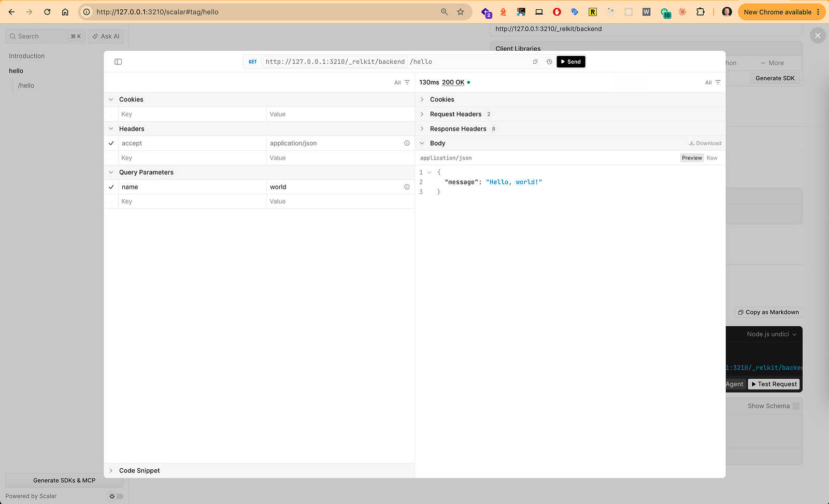The height and width of the screenshot is (504, 829).
Task: Toggle the sidebar panel icon in request modal
Action: (118, 62)
